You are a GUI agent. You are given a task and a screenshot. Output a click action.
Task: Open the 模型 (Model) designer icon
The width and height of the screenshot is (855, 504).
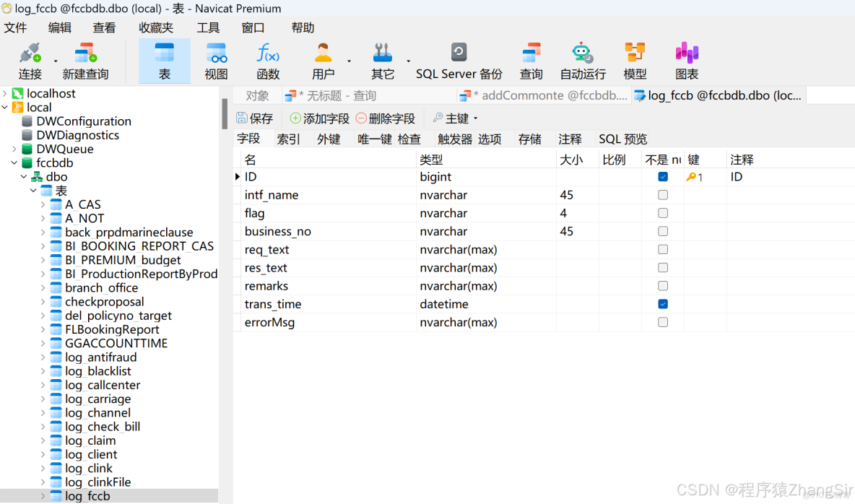pyautogui.click(x=635, y=60)
